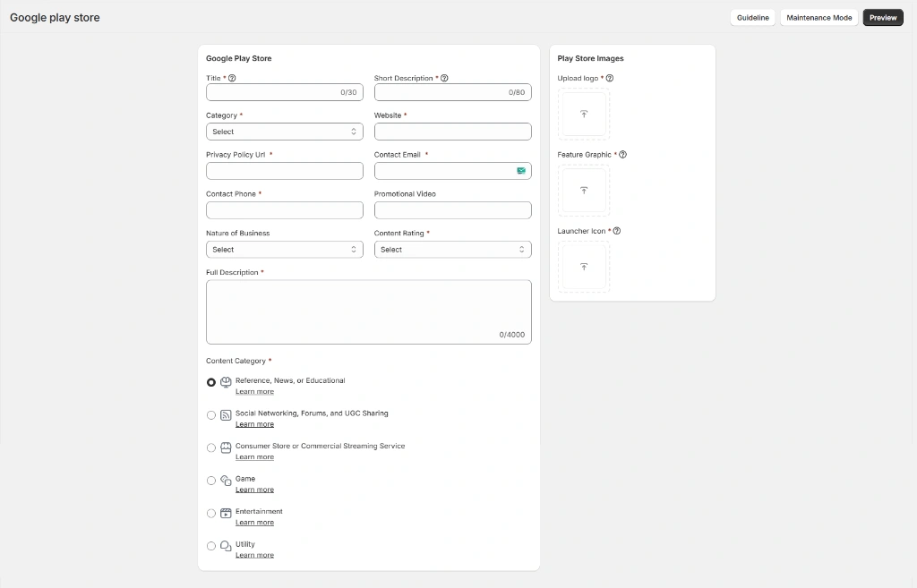Focus the Website input field
The image size is (917, 588).
[x=452, y=132]
